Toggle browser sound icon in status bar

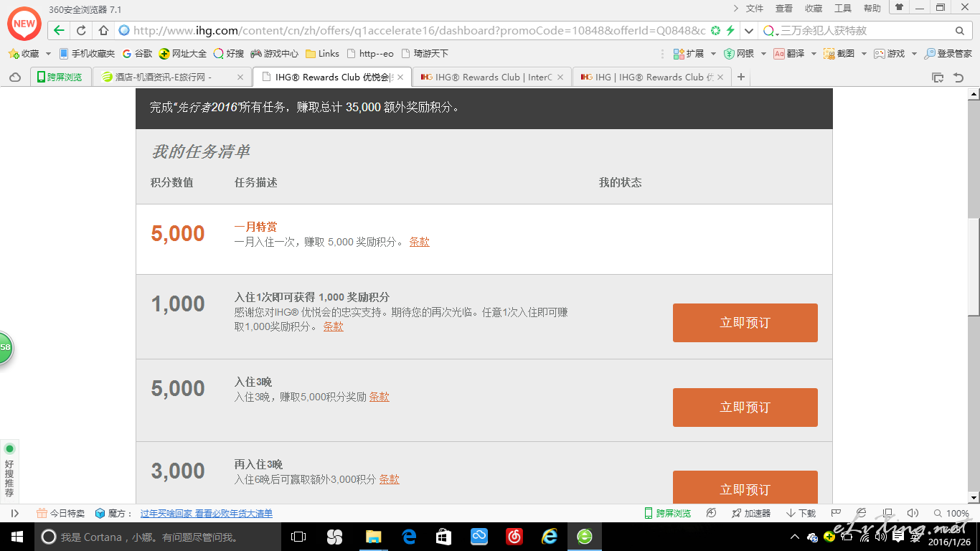point(913,513)
